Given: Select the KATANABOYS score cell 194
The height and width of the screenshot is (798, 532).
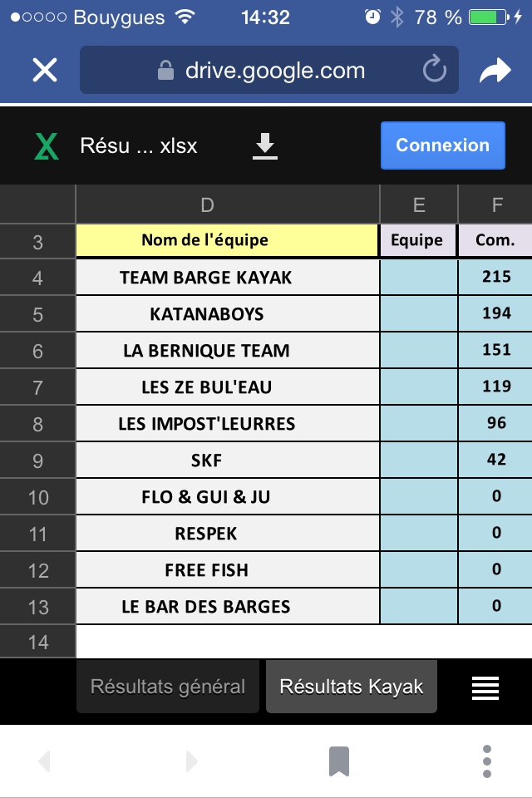Looking at the screenshot, I should coord(496,314).
